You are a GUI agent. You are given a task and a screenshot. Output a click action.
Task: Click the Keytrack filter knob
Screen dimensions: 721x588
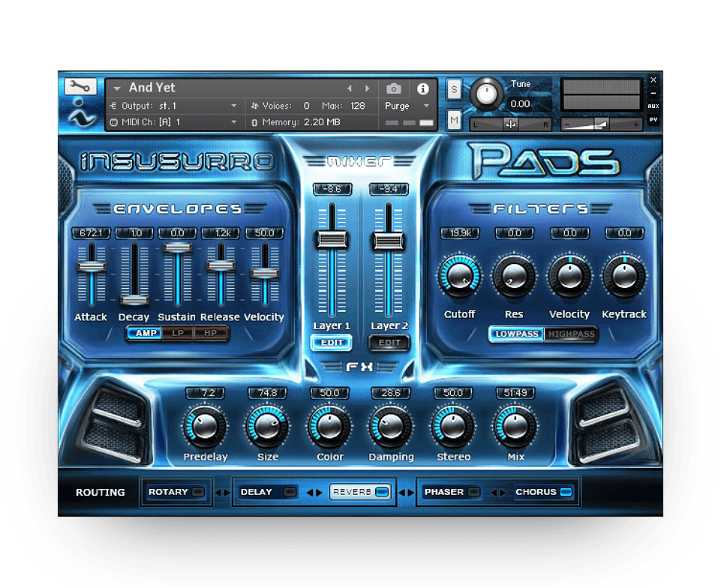click(624, 276)
